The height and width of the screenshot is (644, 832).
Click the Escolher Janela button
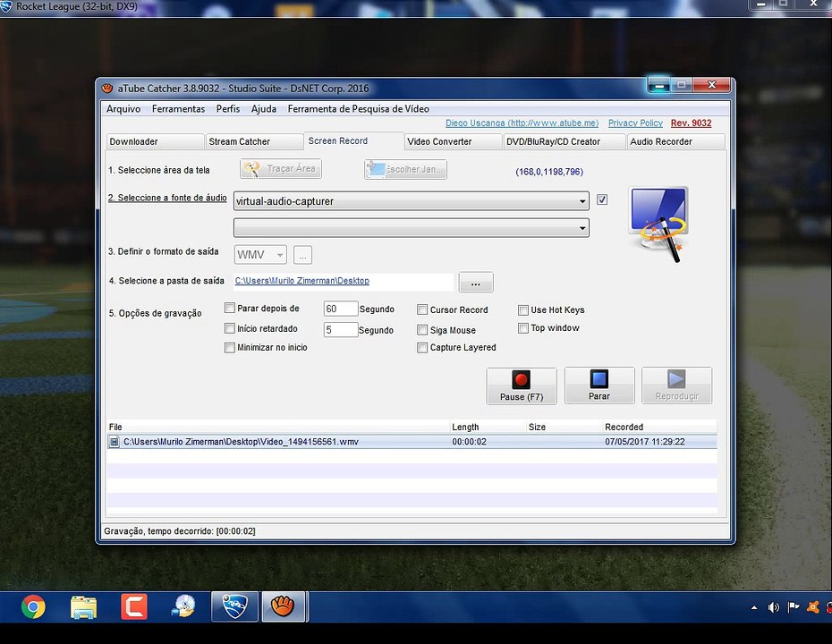point(405,169)
